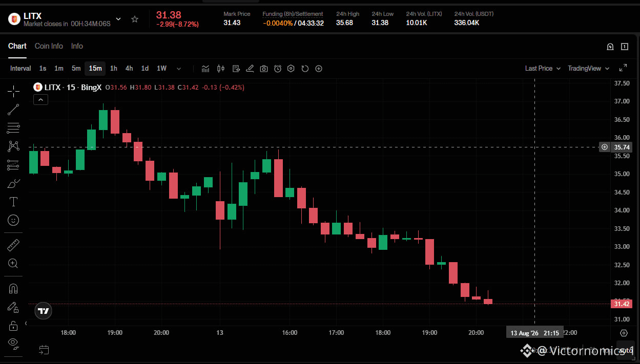Open chart settings hexagon icon
640x364 pixels.
[x=291, y=69]
